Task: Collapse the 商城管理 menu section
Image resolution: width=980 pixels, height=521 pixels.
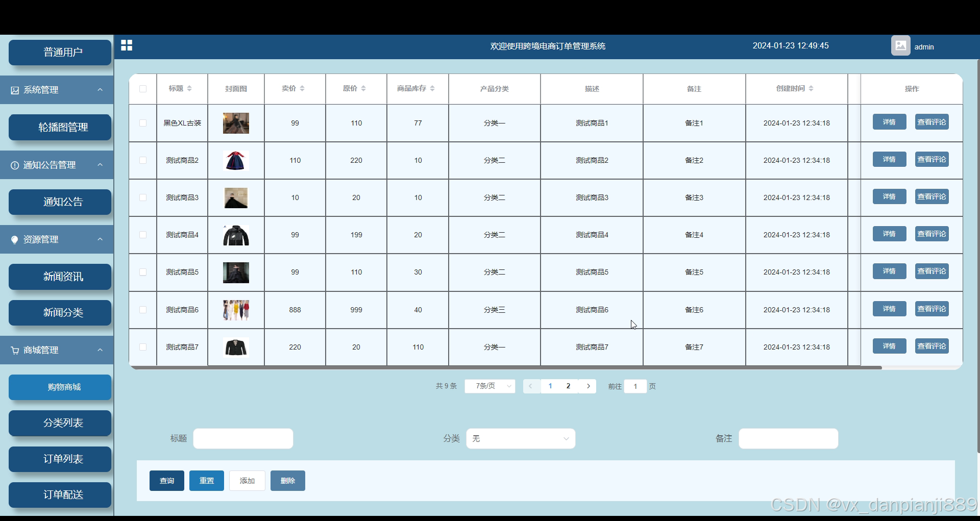Action: click(100, 350)
